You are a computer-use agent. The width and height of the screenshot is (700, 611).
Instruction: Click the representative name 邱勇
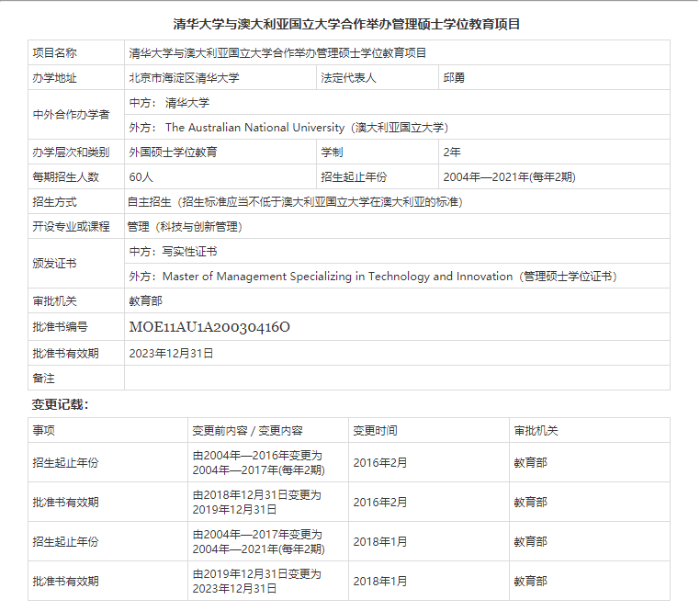click(x=454, y=78)
